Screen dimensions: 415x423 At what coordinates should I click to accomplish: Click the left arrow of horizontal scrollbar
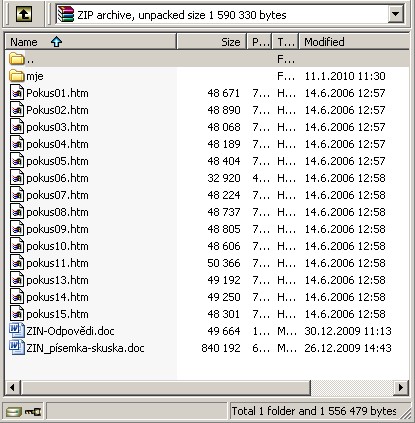point(13,387)
